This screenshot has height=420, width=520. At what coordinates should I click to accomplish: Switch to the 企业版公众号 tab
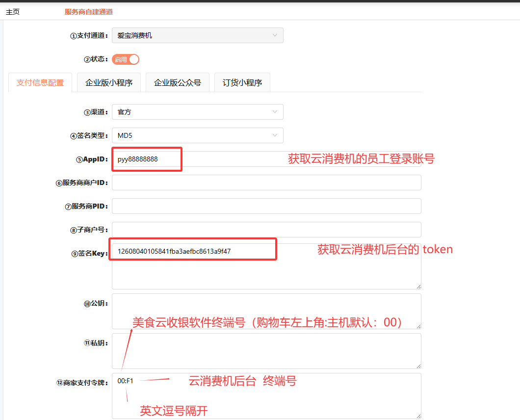point(178,82)
